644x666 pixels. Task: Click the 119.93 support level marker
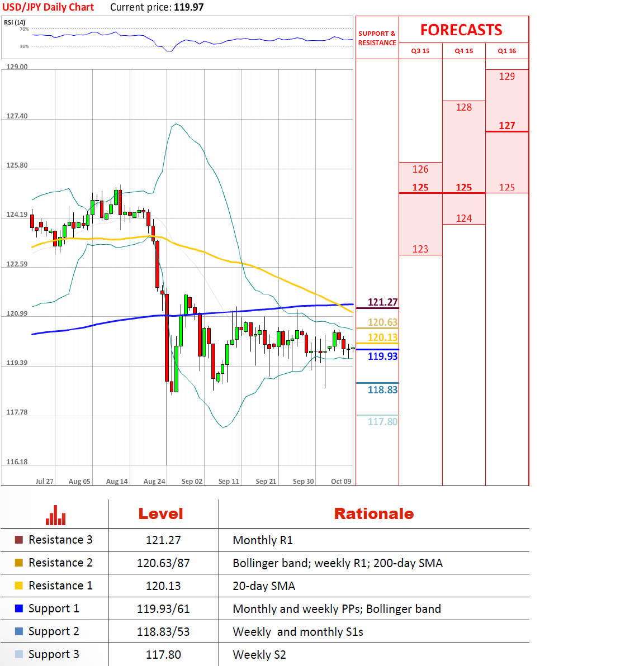[382, 356]
